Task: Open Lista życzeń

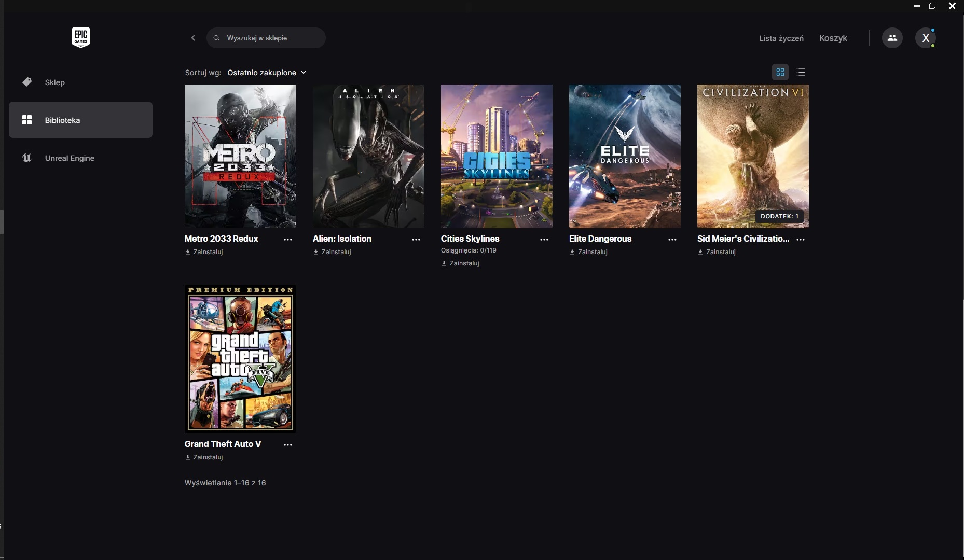Action: 781,38
